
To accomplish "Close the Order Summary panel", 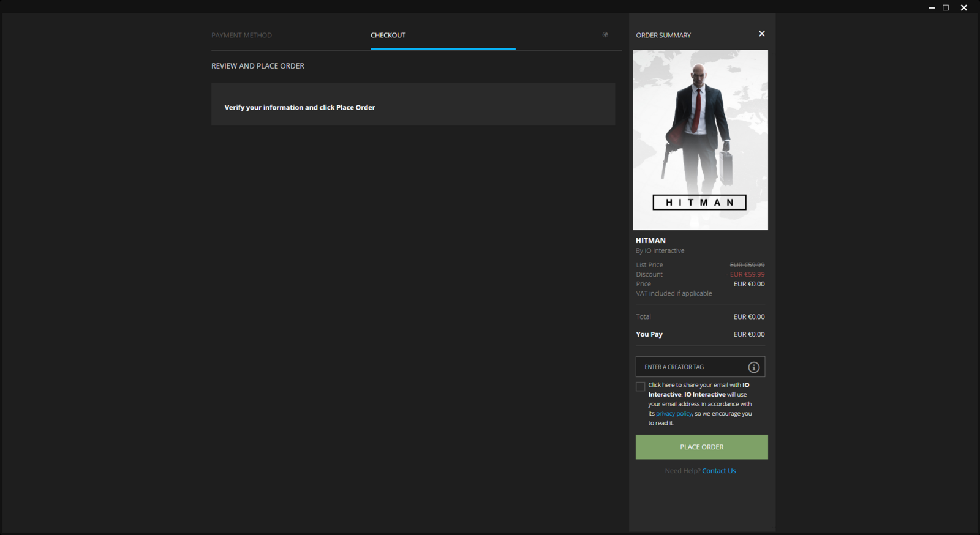I will tap(761, 34).
